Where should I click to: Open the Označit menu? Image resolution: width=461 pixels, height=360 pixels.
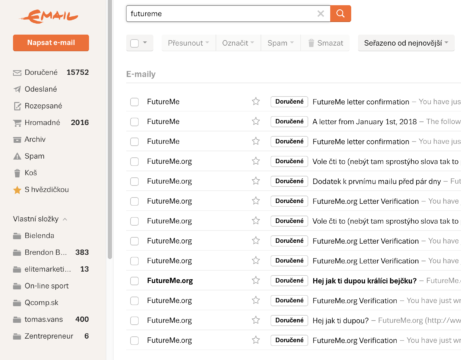[x=238, y=43]
